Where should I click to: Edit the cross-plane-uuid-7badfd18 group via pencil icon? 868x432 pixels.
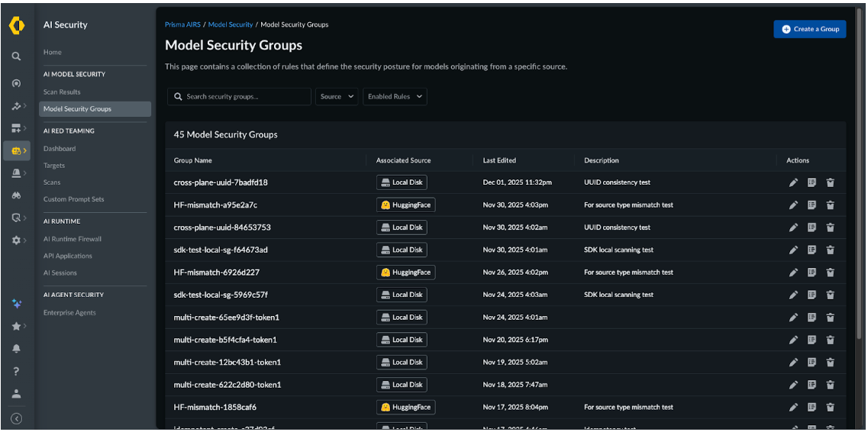tap(793, 182)
